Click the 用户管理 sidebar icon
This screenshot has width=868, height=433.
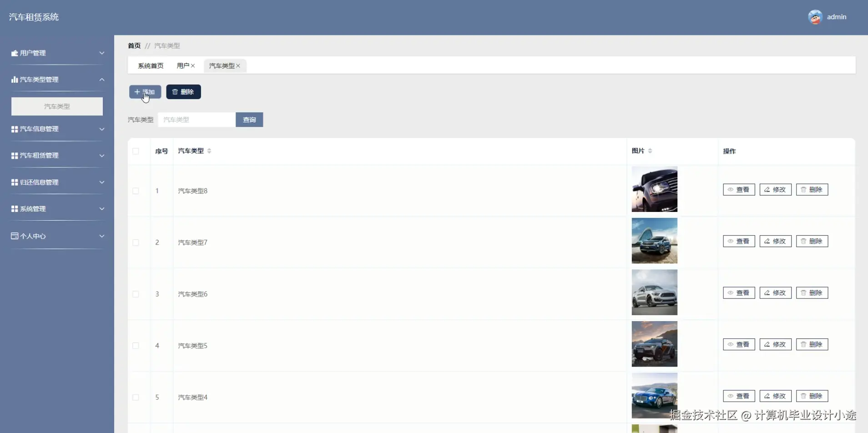(15, 53)
